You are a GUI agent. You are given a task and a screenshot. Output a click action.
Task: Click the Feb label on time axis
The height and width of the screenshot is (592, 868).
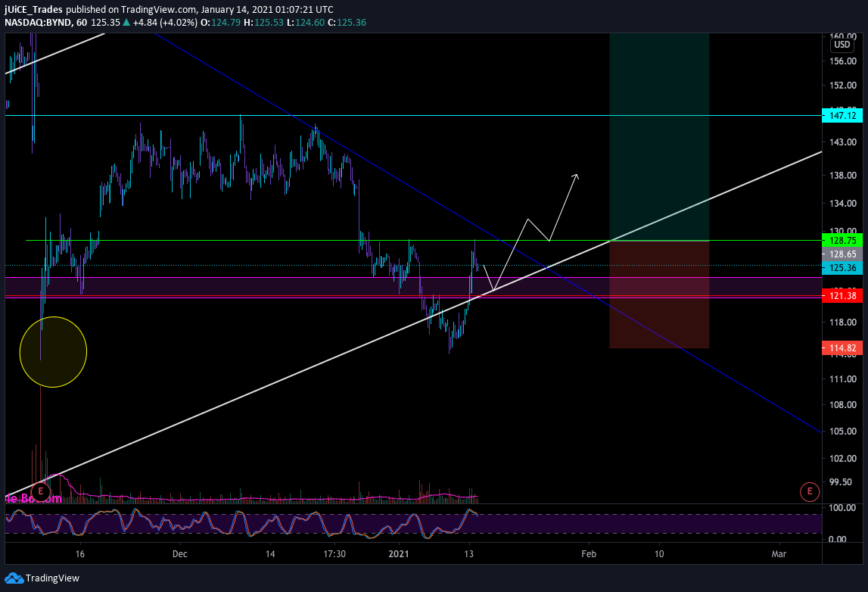click(589, 554)
